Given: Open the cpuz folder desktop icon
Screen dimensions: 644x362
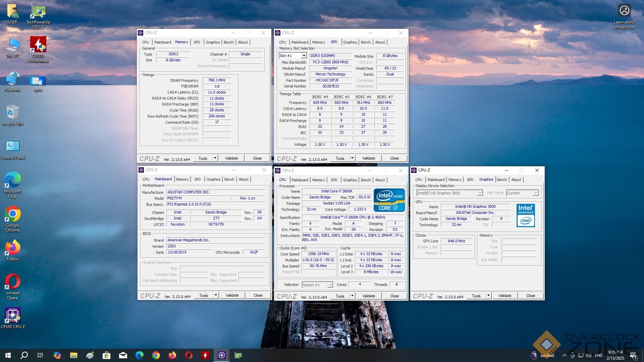Looking at the screenshot, I should click(x=38, y=84).
